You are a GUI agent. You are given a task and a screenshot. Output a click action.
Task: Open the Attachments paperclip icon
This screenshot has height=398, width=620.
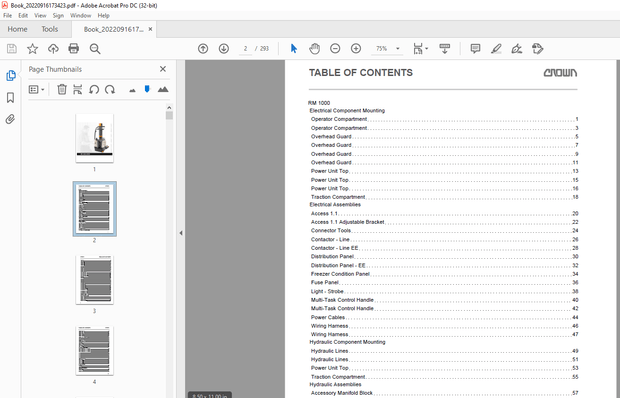(10, 119)
